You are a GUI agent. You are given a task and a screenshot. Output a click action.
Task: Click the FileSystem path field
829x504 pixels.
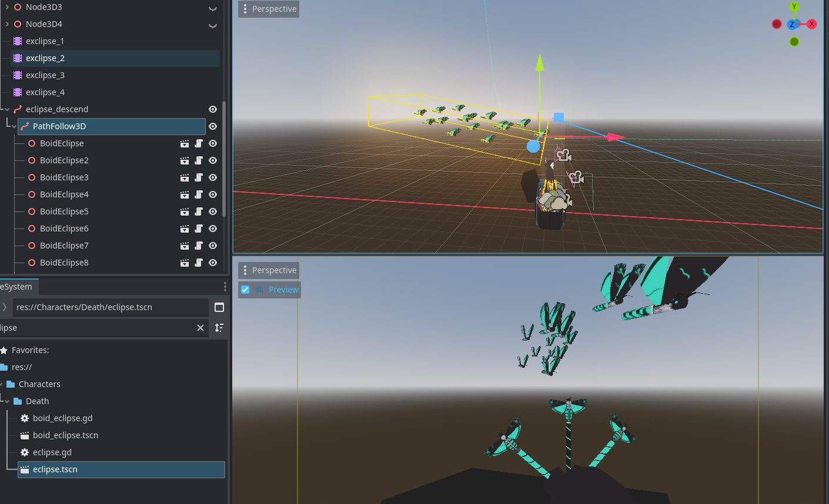point(111,307)
